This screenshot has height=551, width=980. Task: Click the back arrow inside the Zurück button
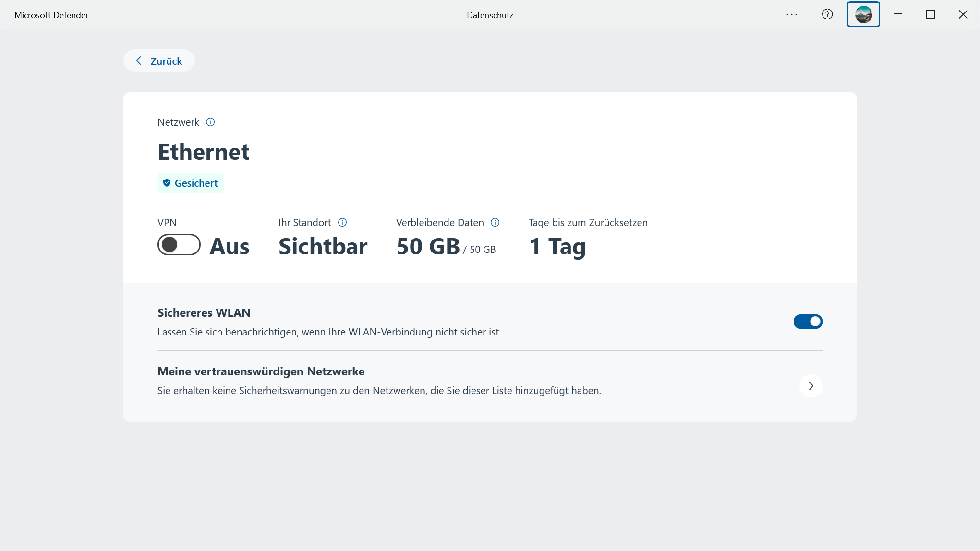pos(138,60)
